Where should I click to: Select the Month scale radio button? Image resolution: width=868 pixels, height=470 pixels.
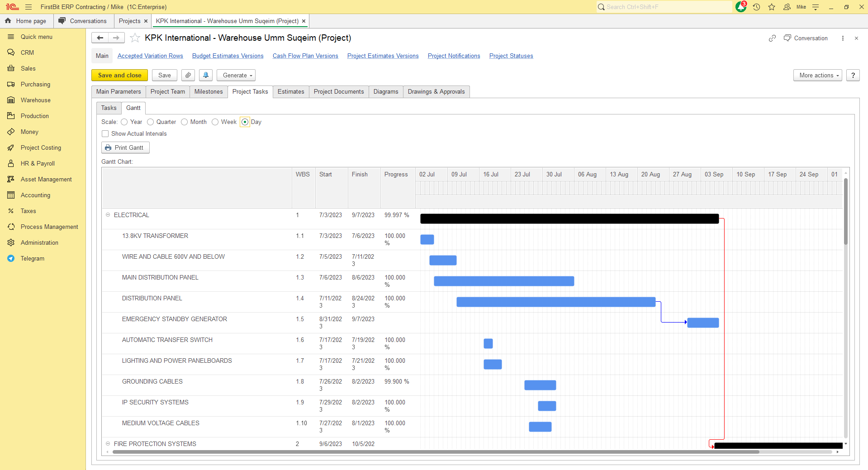click(185, 122)
